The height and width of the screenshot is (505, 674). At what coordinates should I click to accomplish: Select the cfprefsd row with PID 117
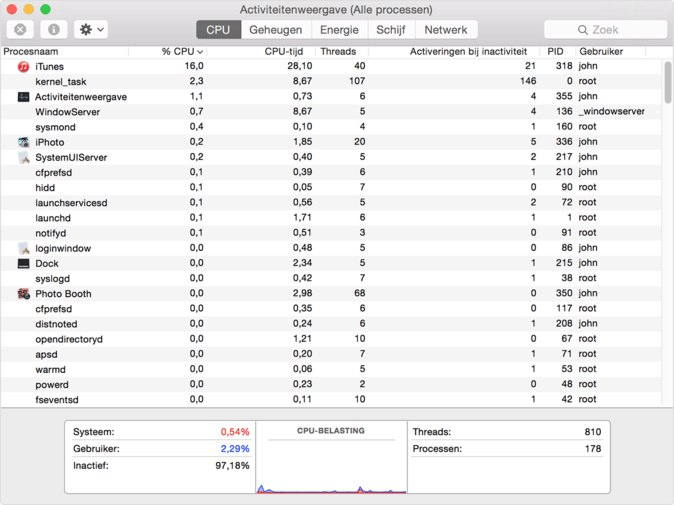pos(331,309)
